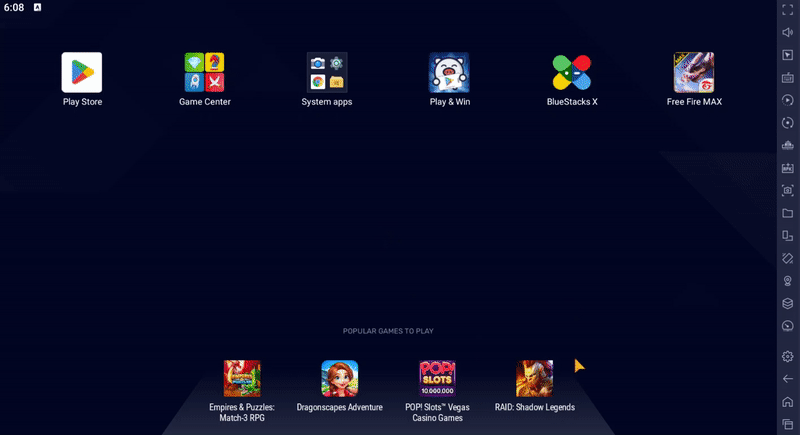Launch BlueStacks X
Image resolution: width=800 pixels, height=435 pixels.
(x=571, y=72)
